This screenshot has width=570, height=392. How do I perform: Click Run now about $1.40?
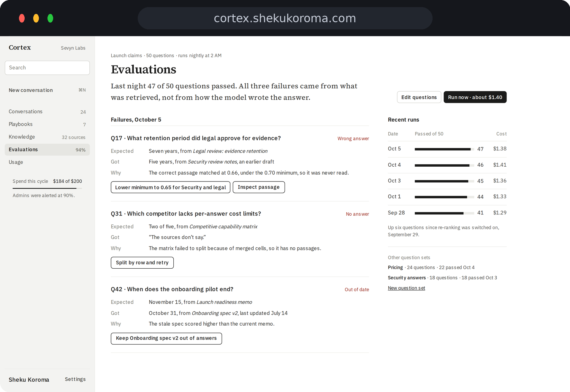(x=475, y=97)
